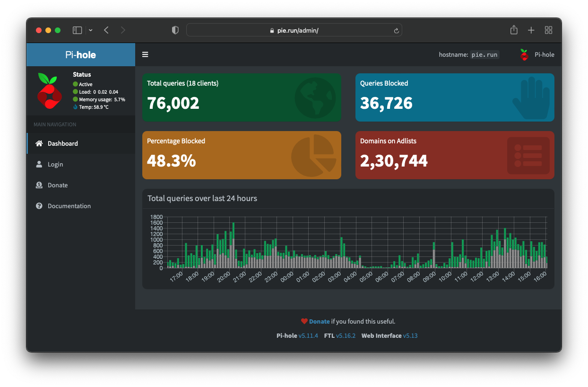The width and height of the screenshot is (588, 387).
Task: Click the Pi-hole user label in top-right
Action: tap(545, 54)
